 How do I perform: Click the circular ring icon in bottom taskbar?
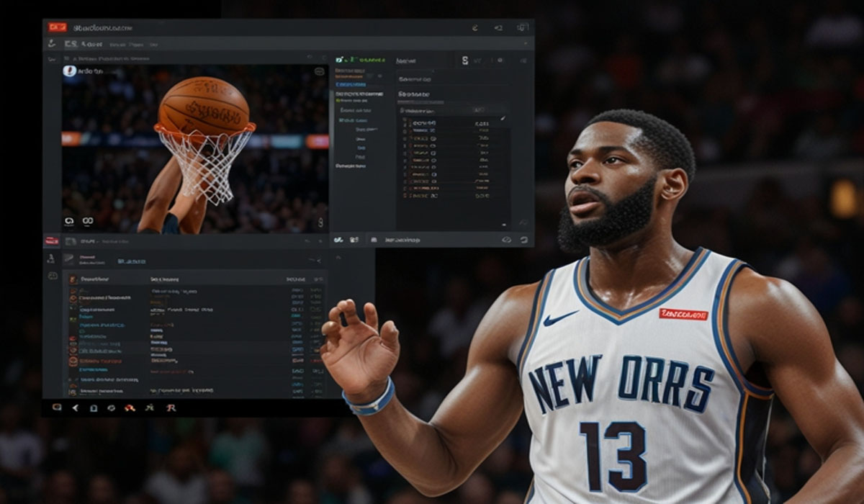tap(111, 408)
